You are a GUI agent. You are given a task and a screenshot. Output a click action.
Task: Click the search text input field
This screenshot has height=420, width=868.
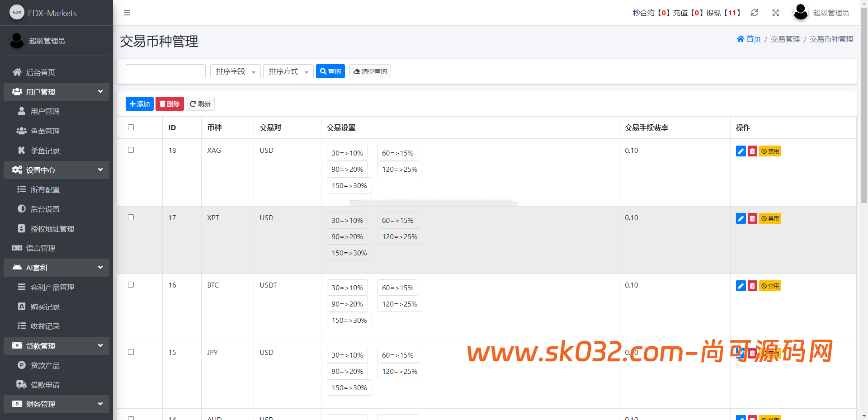[x=165, y=71]
